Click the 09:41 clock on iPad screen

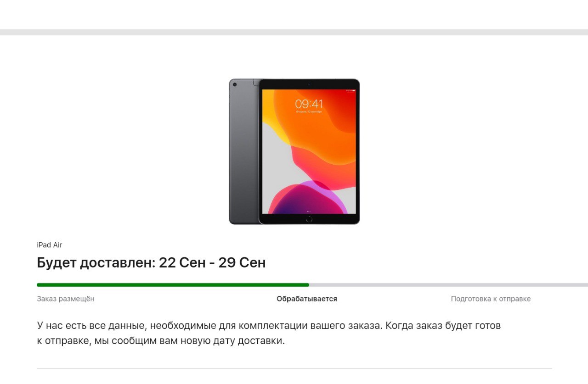click(309, 104)
